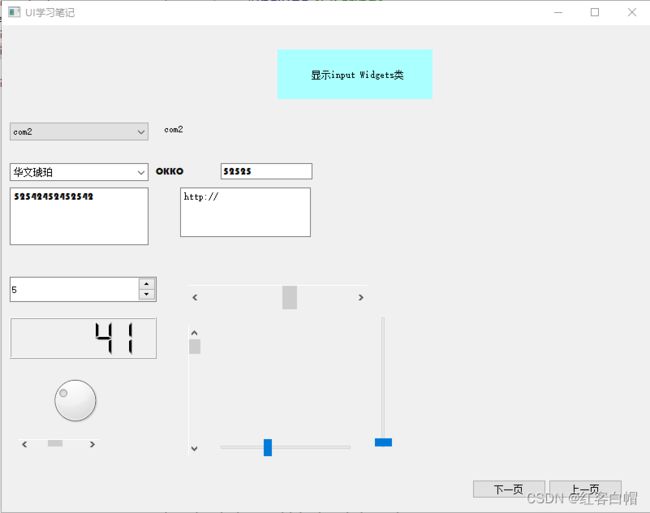The image size is (650, 513).
Task: Open the com2 combo box
Action: click(79, 132)
